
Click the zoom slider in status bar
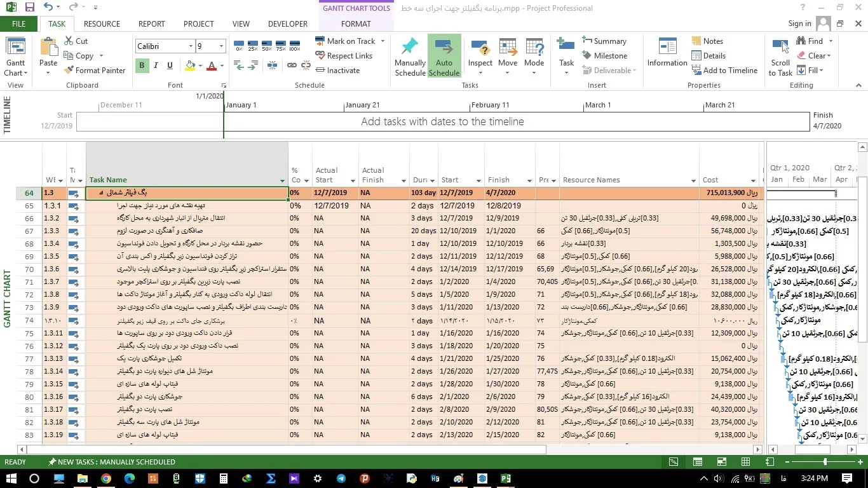(825, 462)
